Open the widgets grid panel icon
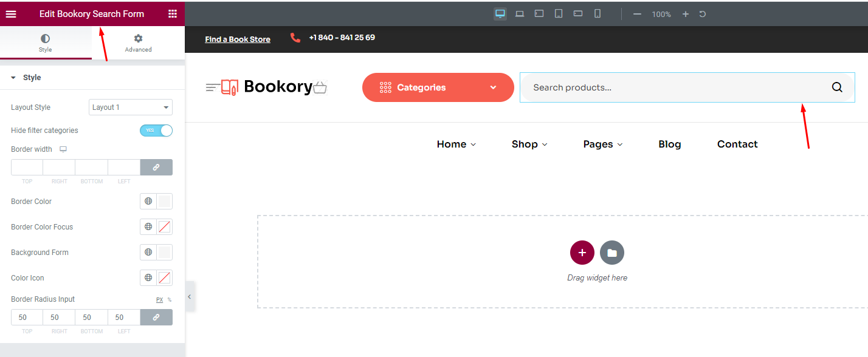 pos(173,14)
